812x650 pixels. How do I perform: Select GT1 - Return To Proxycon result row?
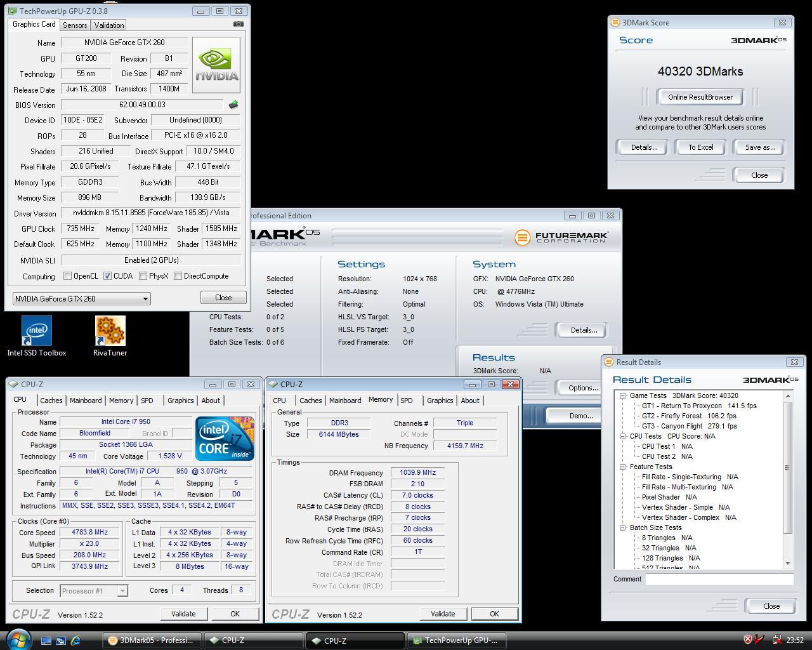click(x=699, y=406)
